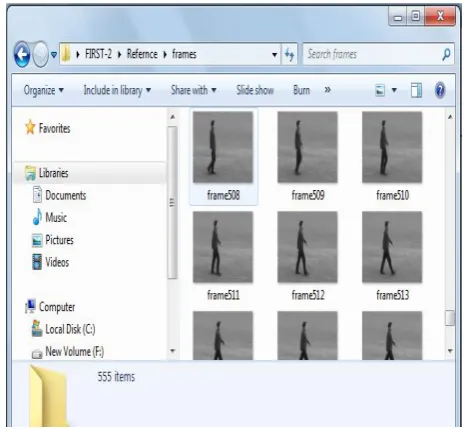
Task: Open the Videos library
Action: tap(57, 262)
